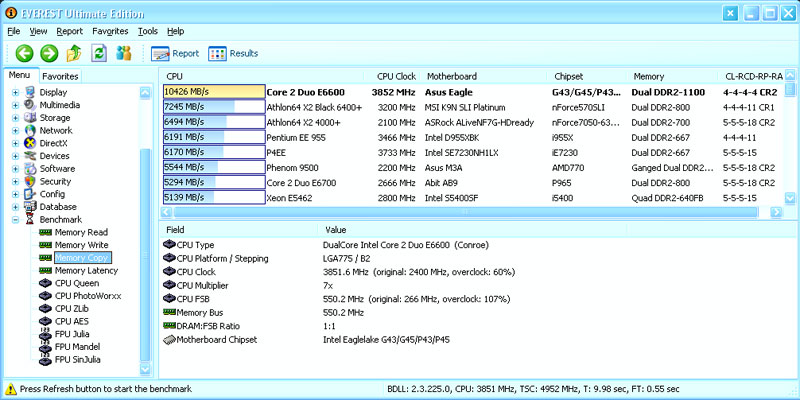Collapse the Benchmark tree node
This screenshot has width=800, height=400.
[x=15, y=220]
